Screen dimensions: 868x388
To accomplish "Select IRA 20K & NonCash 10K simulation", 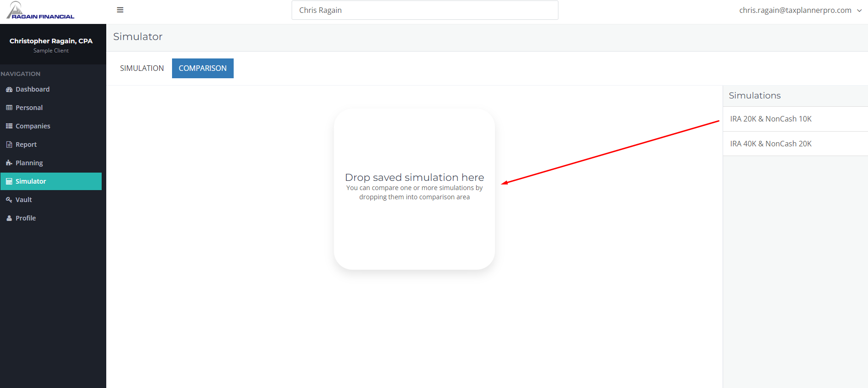I will pyautogui.click(x=795, y=119).
